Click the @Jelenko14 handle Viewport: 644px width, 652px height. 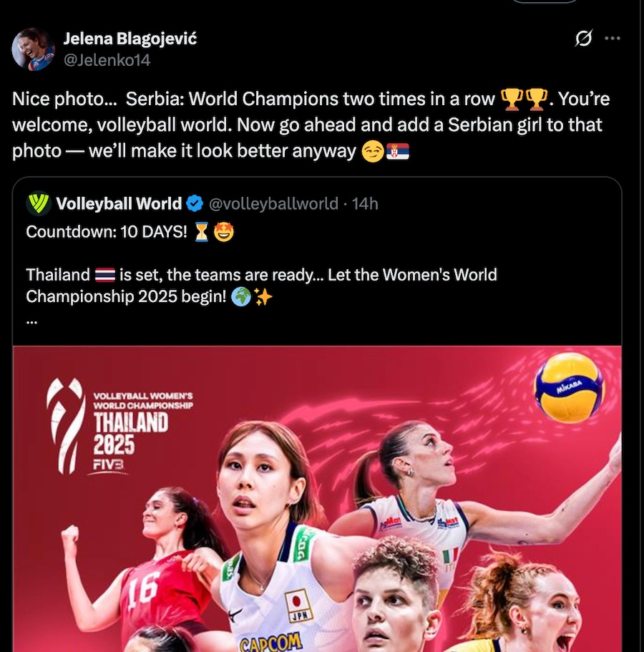(107, 60)
